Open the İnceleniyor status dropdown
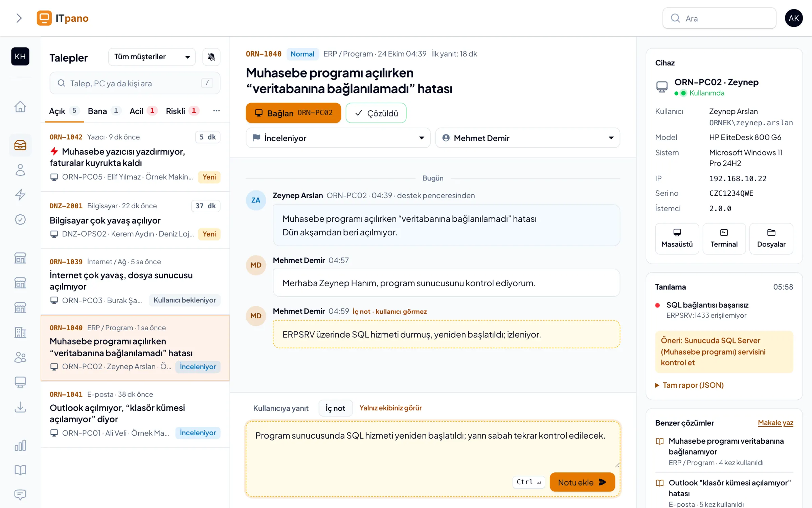The height and width of the screenshot is (508, 812). tap(338, 138)
